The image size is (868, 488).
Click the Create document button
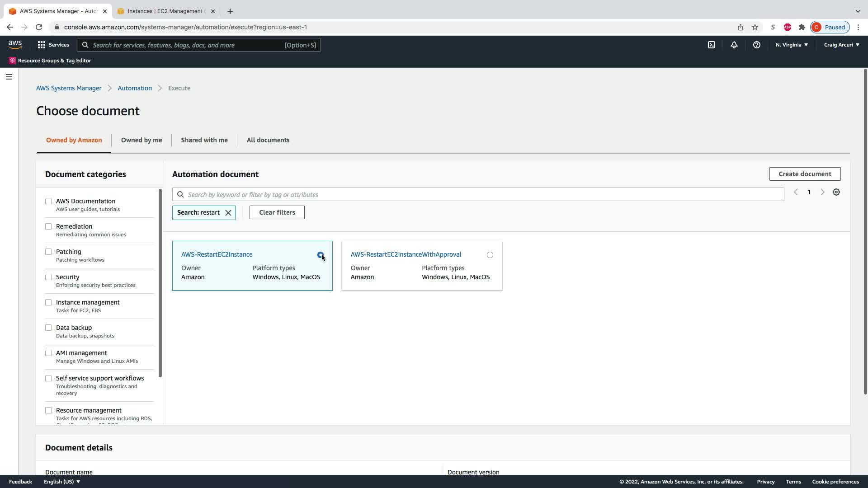[805, 174]
